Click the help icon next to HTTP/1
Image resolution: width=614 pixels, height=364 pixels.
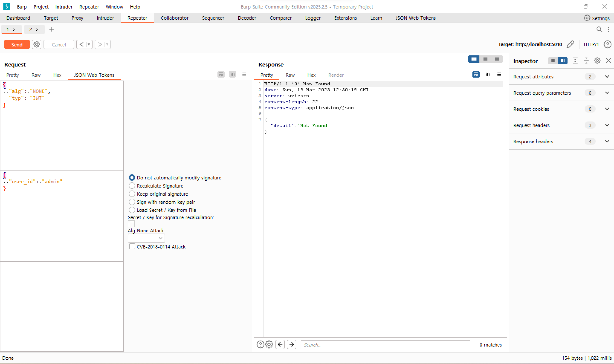(607, 44)
